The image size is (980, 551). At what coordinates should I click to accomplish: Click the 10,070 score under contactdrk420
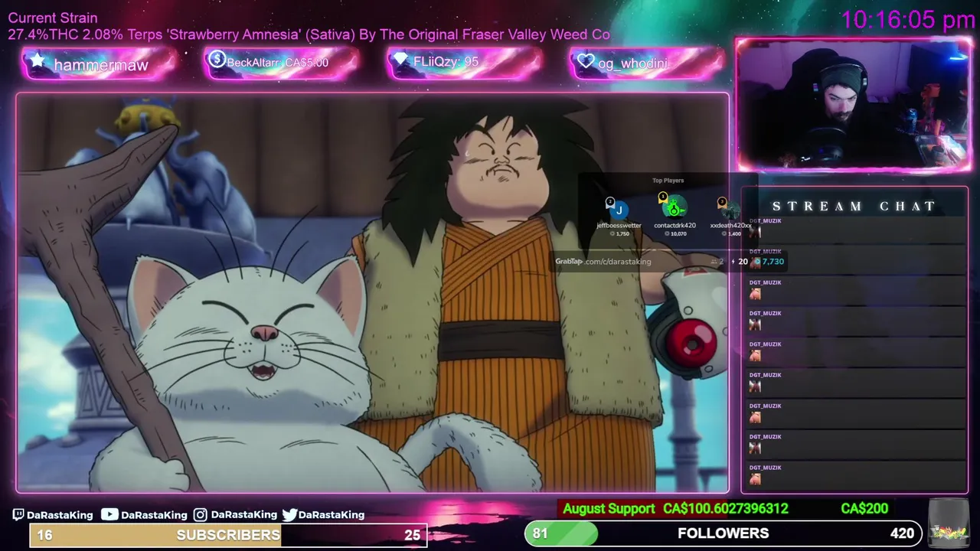(678, 234)
